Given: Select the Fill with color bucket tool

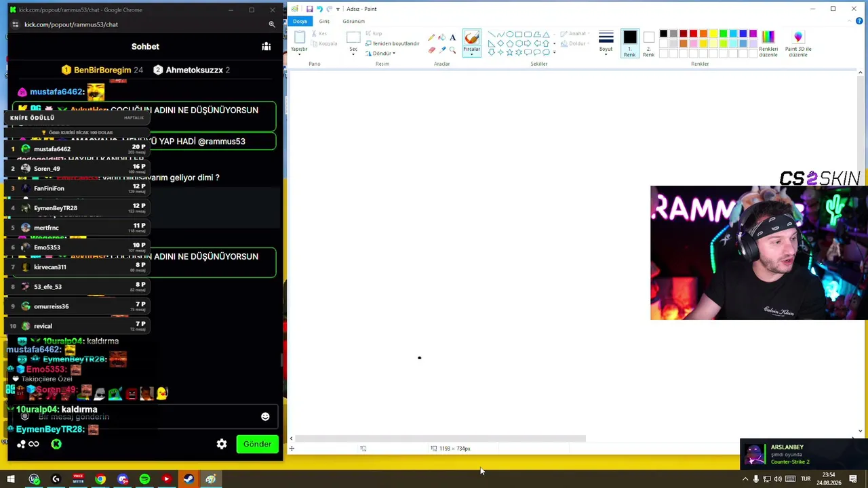Looking at the screenshot, I should pyautogui.click(x=442, y=38).
